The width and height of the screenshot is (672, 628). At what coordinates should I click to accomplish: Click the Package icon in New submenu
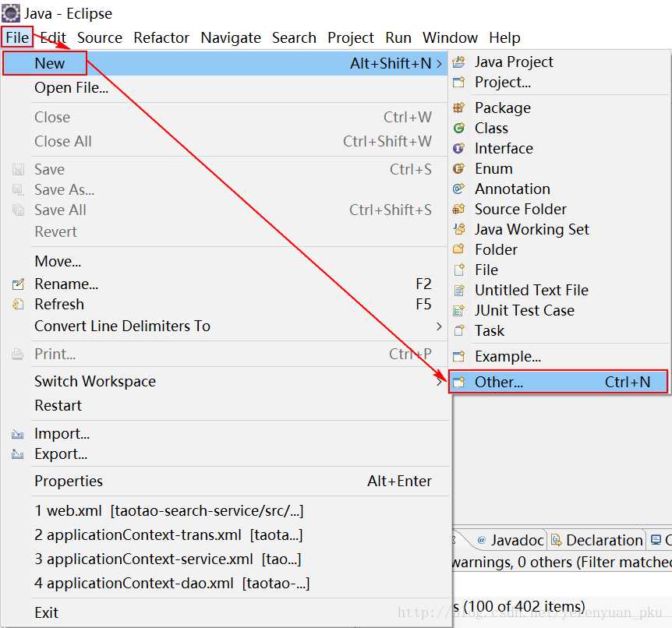pyautogui.click(x=458, y=108)
